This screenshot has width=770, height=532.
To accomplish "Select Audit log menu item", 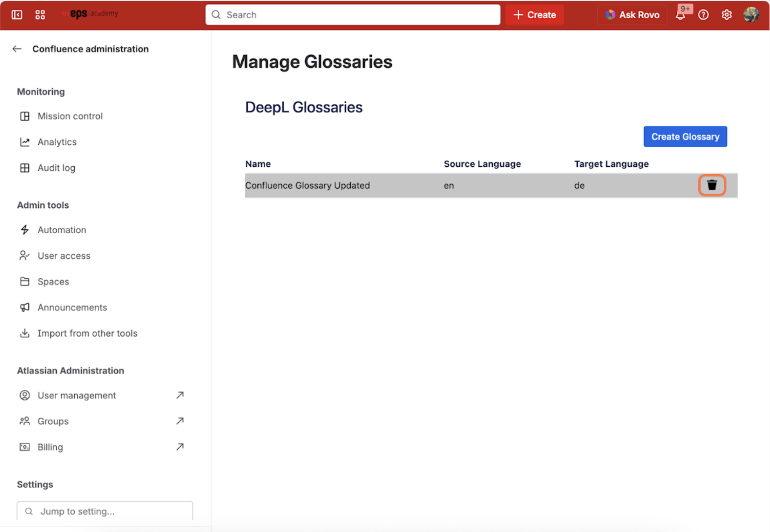I will [x=56, y=168].
